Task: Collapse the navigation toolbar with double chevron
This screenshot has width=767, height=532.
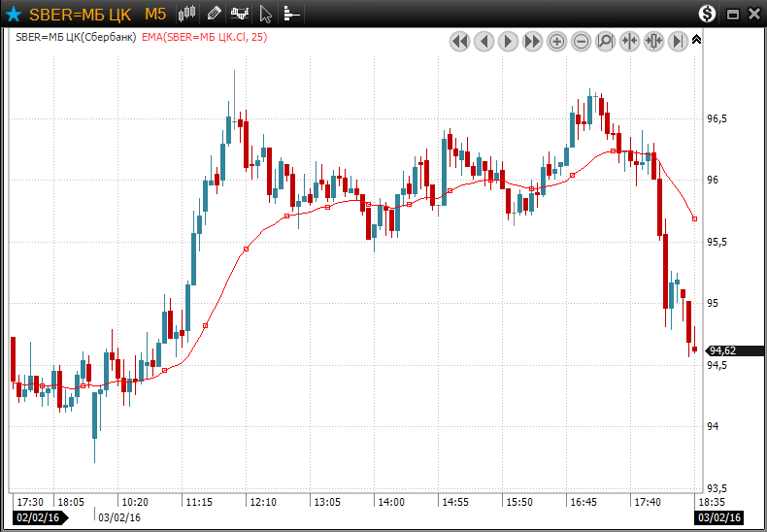Action: point(696,39)
